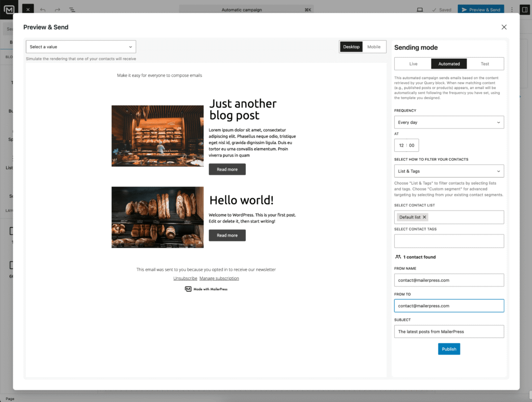Click the contacts icon beside 1 contact found

click(x=397, y=256)
